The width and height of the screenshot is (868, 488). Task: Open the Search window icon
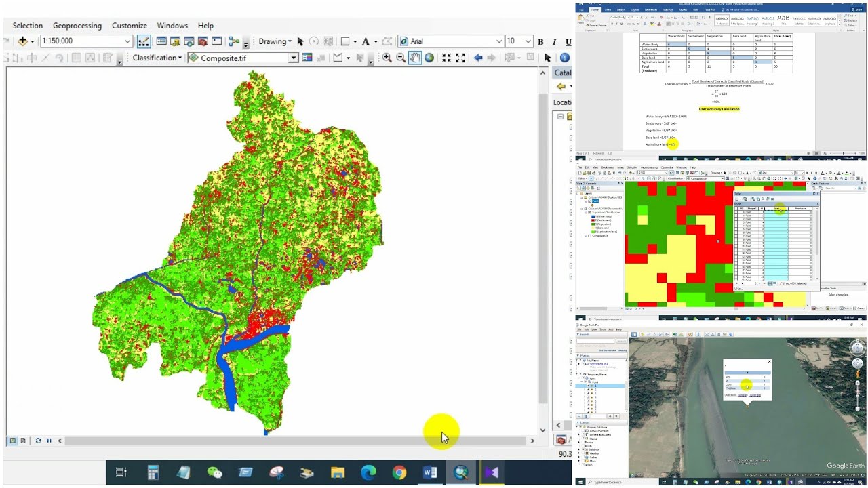189,41
